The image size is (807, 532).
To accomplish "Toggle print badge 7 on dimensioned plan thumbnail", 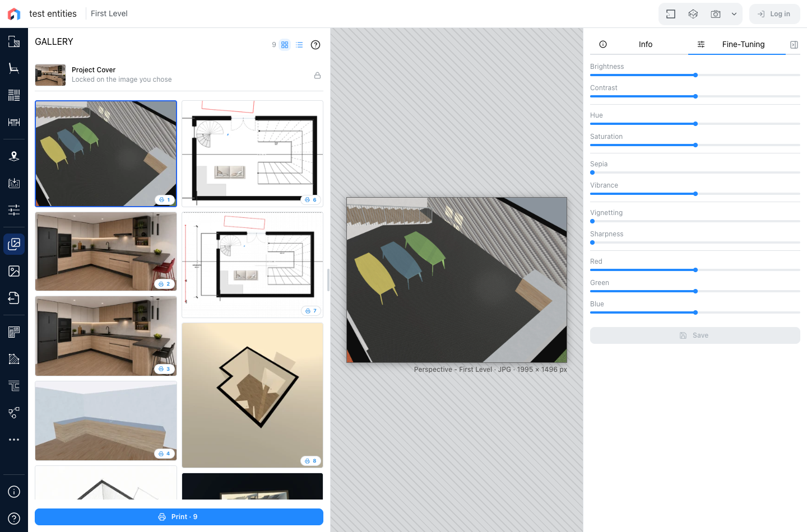I will tap(311, 311).
